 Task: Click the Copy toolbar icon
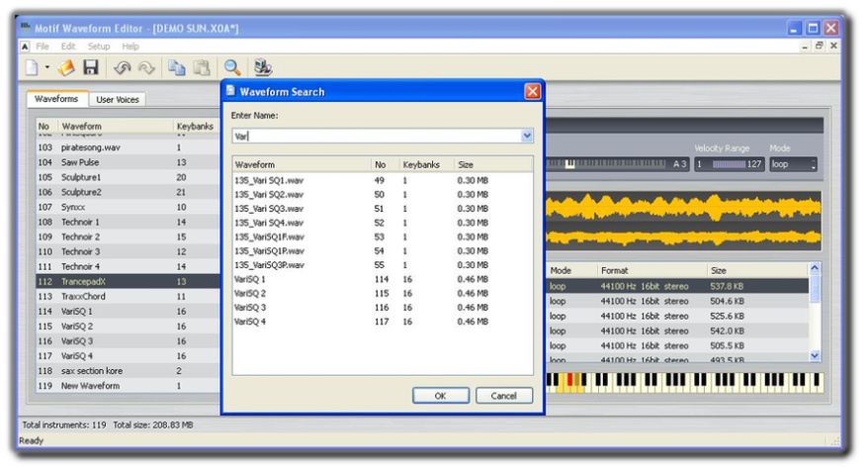coord(177,67)
